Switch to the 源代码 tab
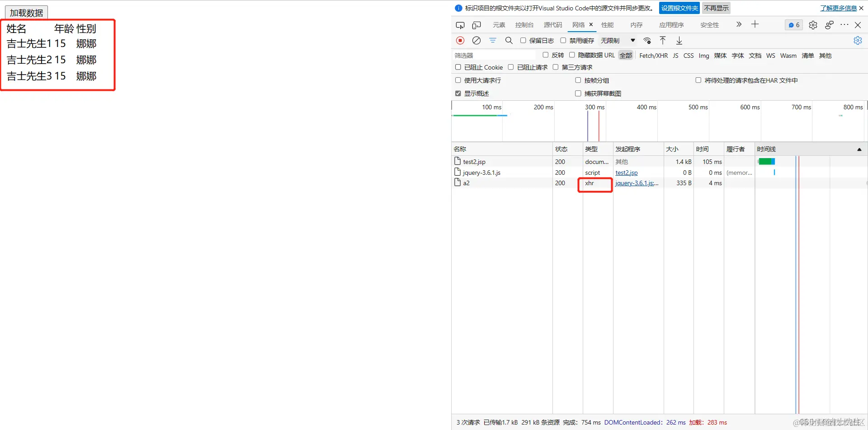 click(553, 25)
